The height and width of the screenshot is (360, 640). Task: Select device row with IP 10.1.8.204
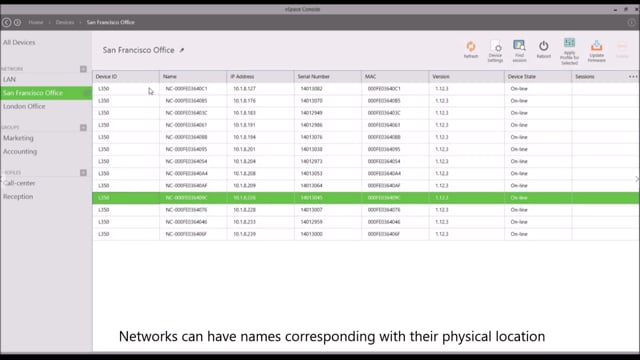coord(366,161)
